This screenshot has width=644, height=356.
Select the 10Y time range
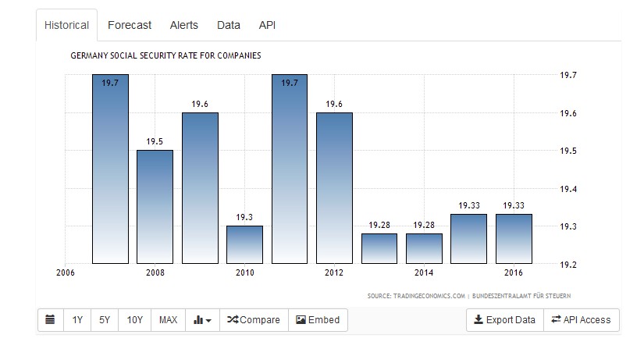pyautogui.click(x=134, y=320)
